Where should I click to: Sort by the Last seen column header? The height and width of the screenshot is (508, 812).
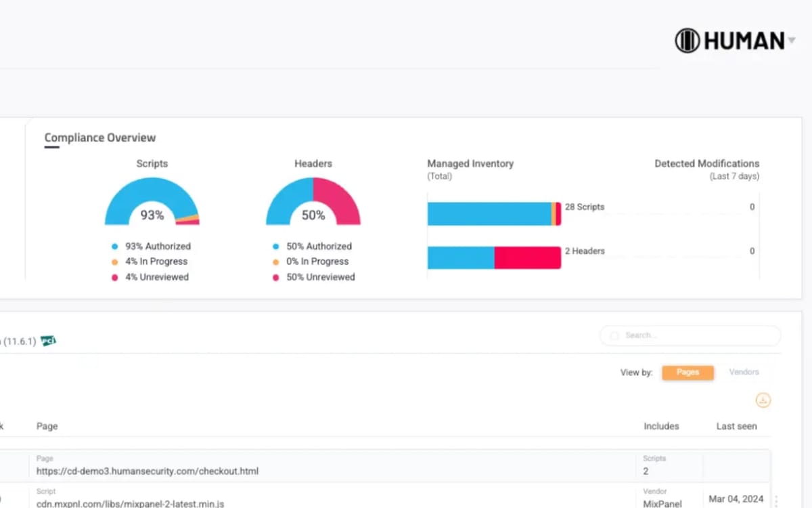736,426
